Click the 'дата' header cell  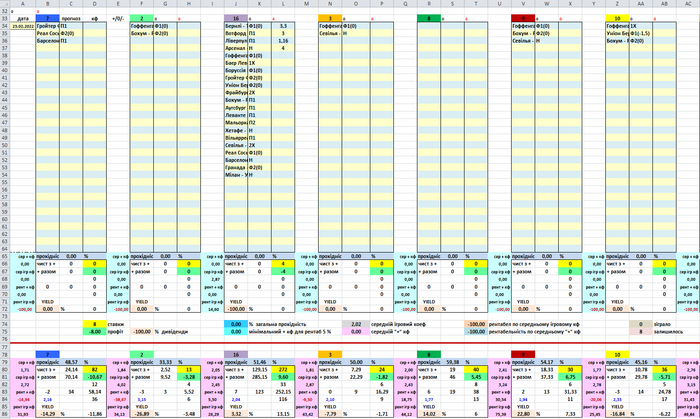(x=23, y=19)
